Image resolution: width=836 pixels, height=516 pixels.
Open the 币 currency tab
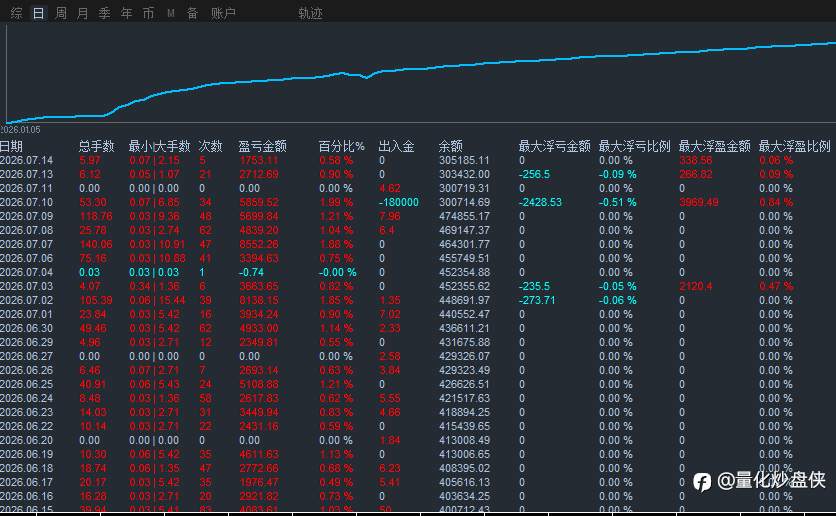point(148,13)
